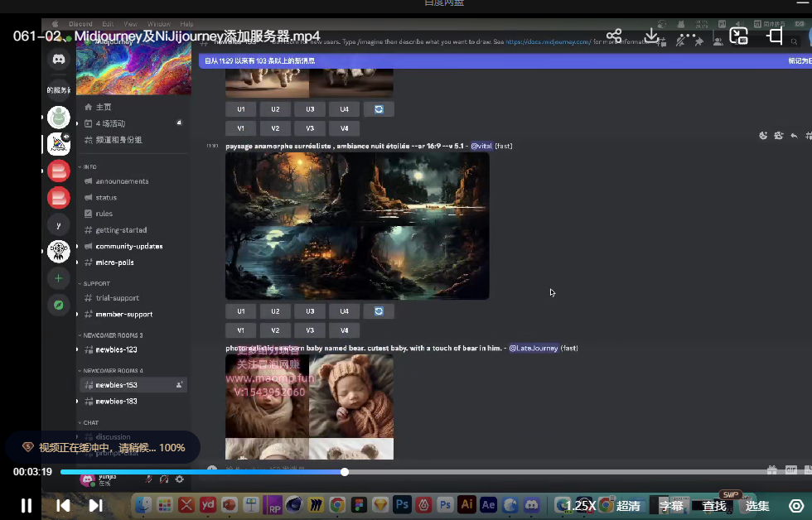The width and height of the screenshot is (812, 520).
Task: Click V2 under the landscape image grid
Action: (275, 330)
